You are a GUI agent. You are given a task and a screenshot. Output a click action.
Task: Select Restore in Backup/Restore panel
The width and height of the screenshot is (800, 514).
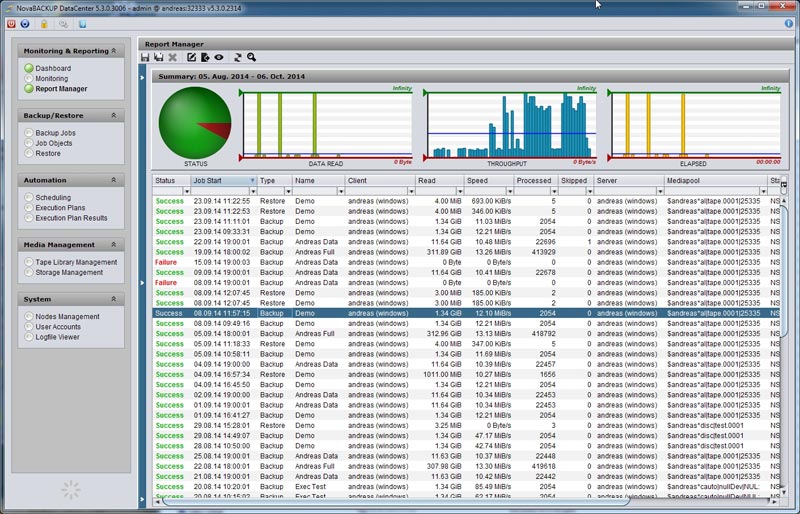[x=42, y=153]
